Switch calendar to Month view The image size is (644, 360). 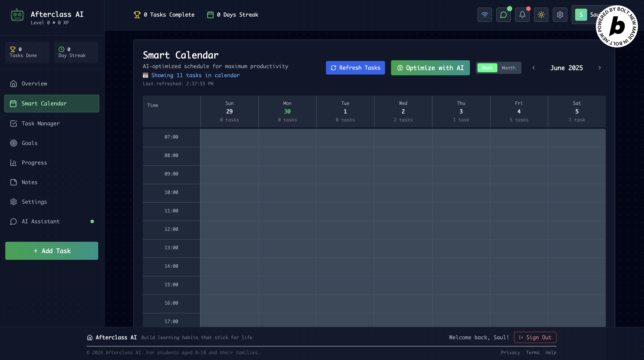click(x=508, y=68)
